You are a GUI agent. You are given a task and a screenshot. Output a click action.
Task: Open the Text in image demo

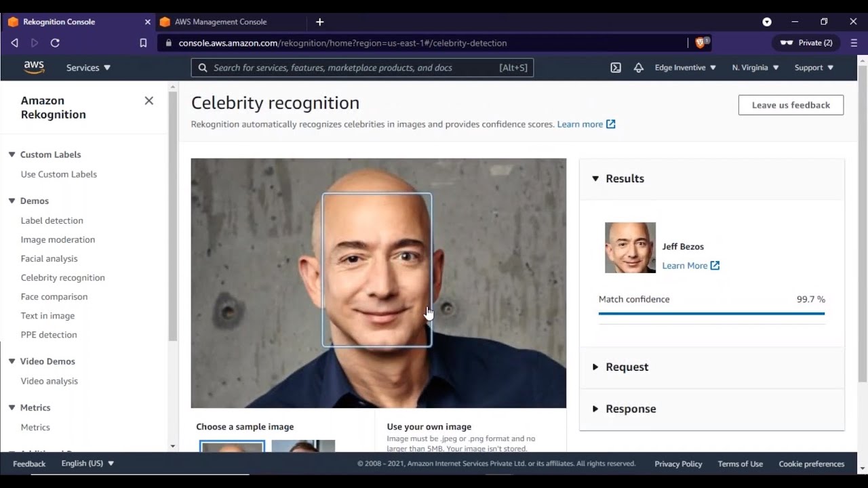tap(47, 315)
